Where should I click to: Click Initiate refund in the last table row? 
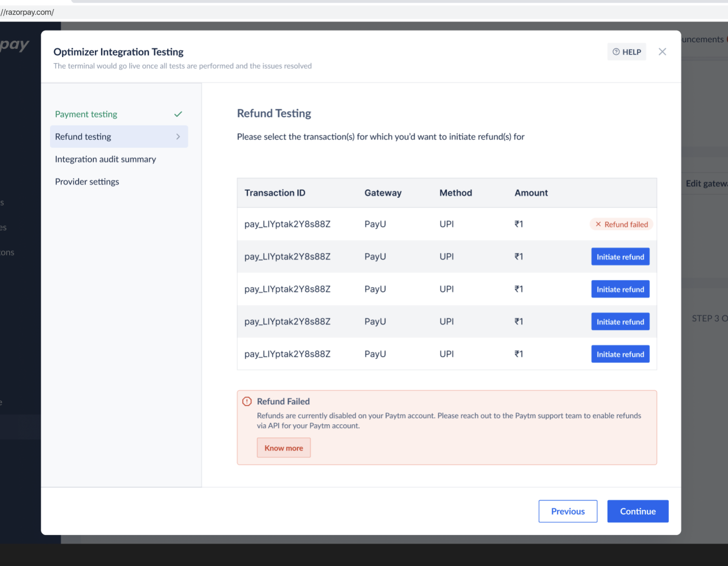pos(620,354)
